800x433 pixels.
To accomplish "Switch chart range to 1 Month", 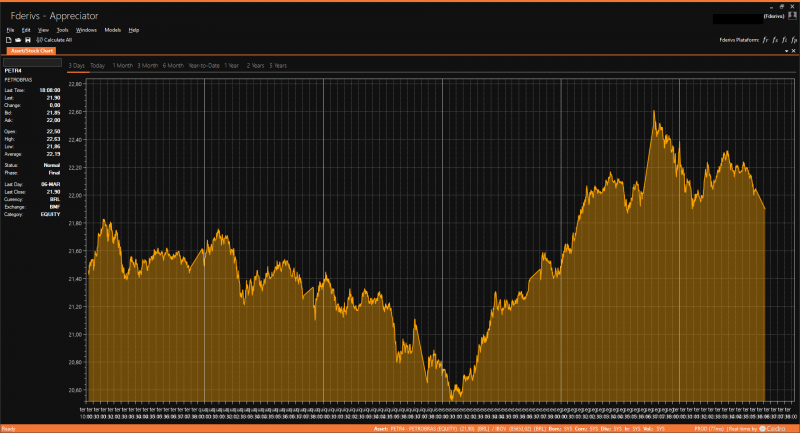I will pyautogui.click(x=122, y=65).
